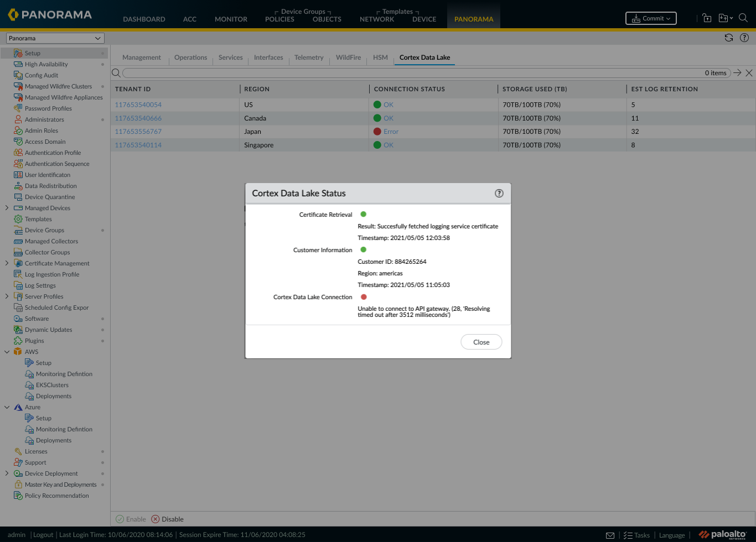Select Log Ingestion Profile in sidebar
This screenshot has width=756, height=542.
tap(52, 274)
